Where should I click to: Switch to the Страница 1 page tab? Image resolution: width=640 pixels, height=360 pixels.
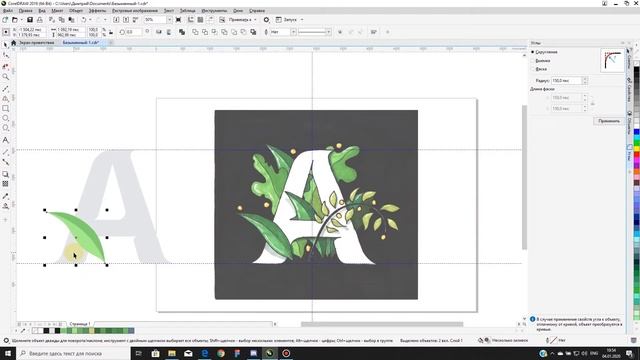(x=80, y=324)
